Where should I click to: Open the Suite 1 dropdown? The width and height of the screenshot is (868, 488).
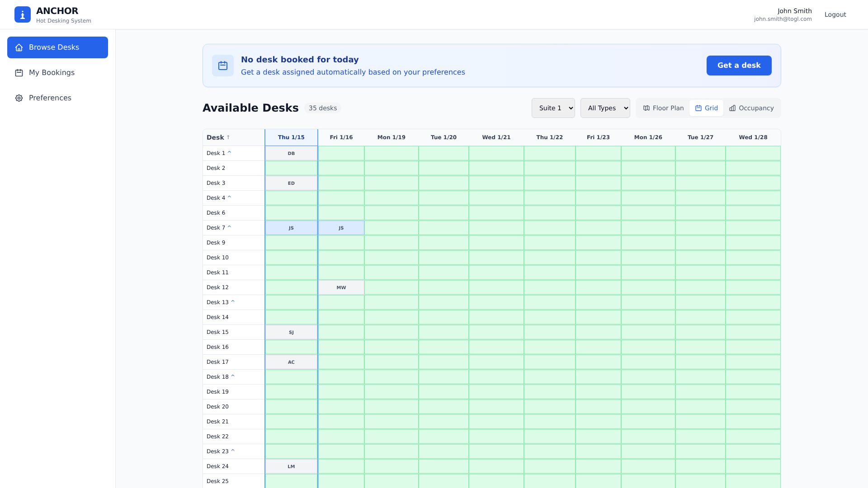tap(553, 108)
